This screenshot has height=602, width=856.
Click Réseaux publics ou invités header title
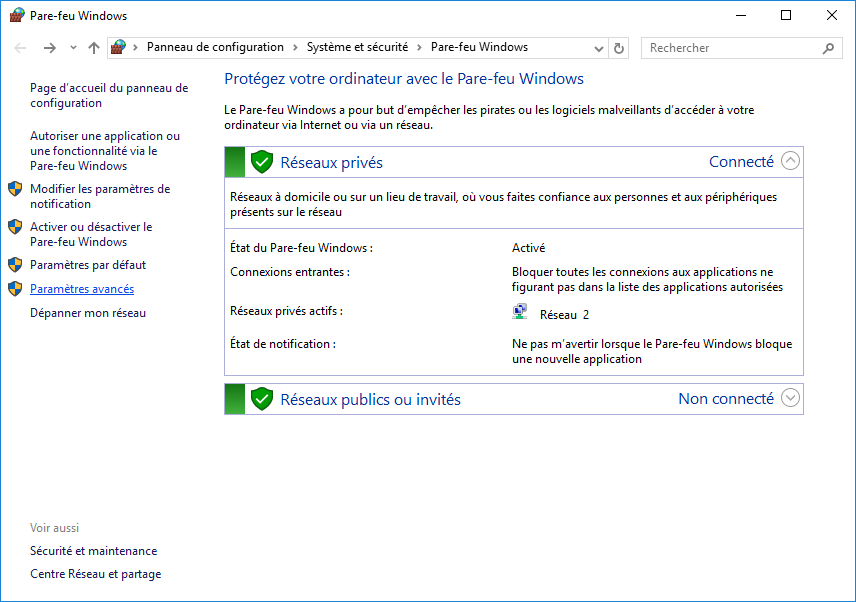370,400
